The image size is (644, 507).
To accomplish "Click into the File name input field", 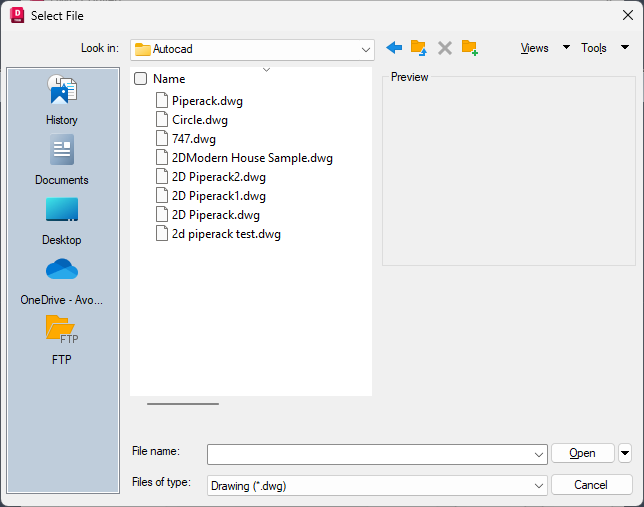I will pos(377,454).
